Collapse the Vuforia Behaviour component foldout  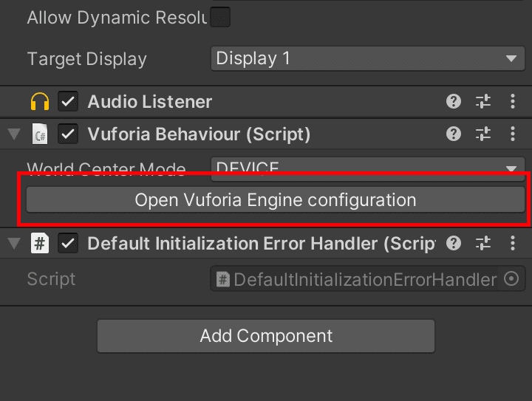(x=14, y=134)
